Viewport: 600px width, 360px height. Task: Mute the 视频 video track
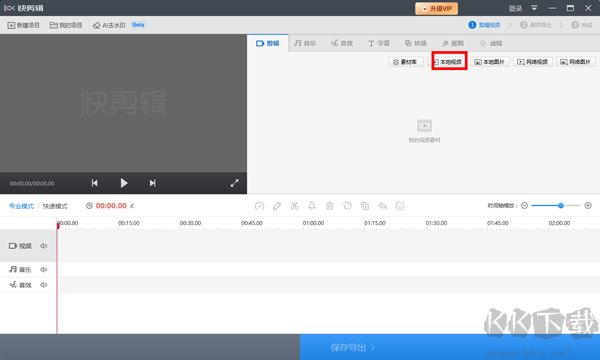click(x=44, y=246)
